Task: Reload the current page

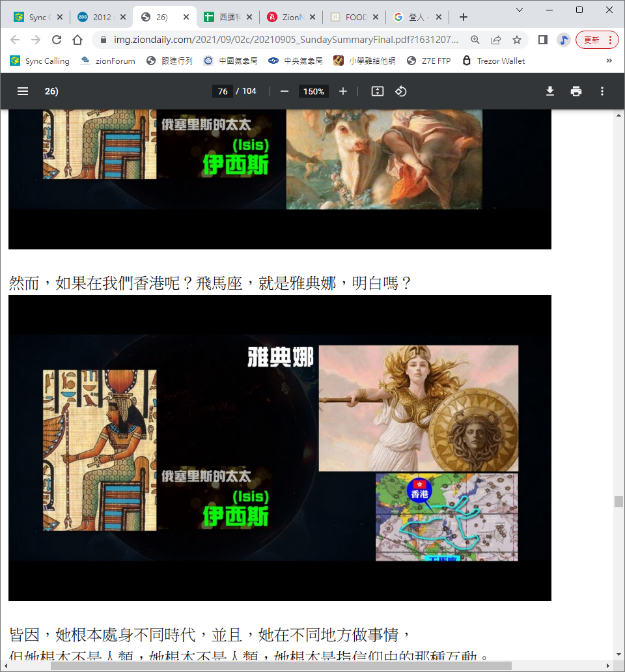Action: click(x=57, y=40)
